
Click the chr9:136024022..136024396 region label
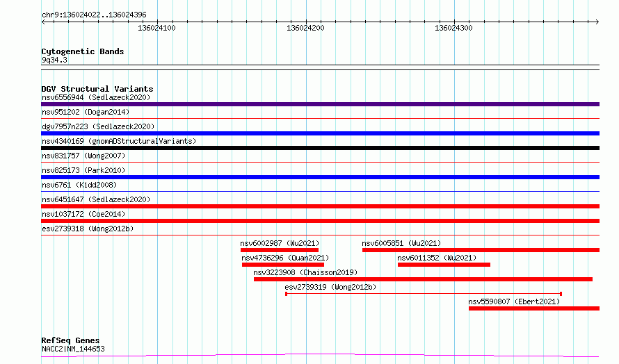point(94,15)
